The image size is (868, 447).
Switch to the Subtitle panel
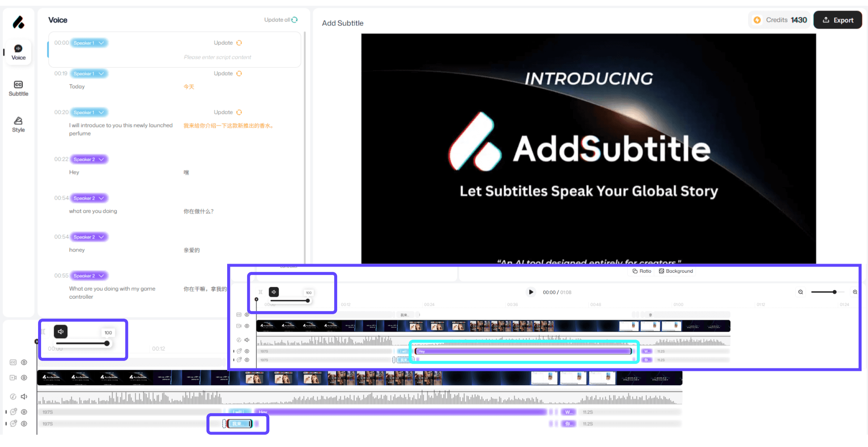(x=18, y=88)
